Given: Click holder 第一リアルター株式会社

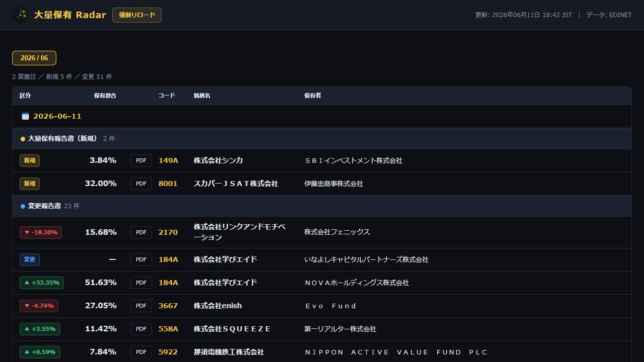Looking at the screenshot, I should coord(340,329).
